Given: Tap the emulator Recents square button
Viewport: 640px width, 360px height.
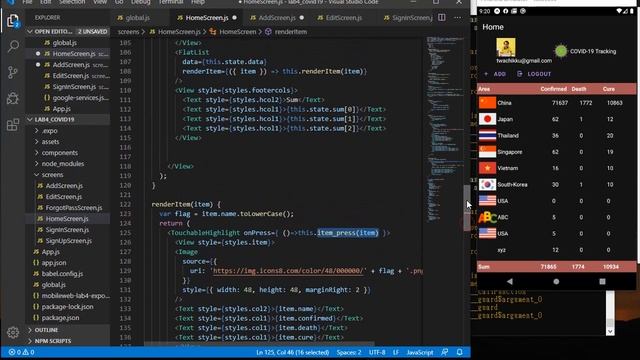Looking at the screenshot, I should (x=602, y=281).
